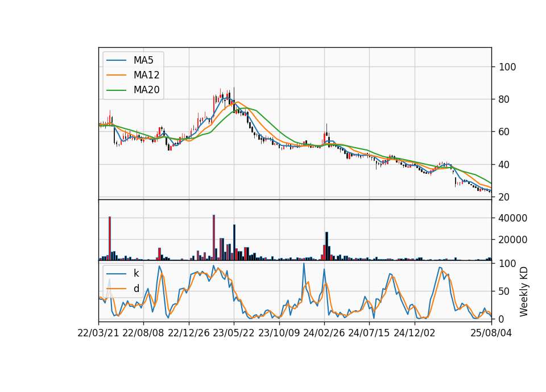Click volume axis value 40000
This screenshot has height=392, width=546.
(x=513, y=218)
